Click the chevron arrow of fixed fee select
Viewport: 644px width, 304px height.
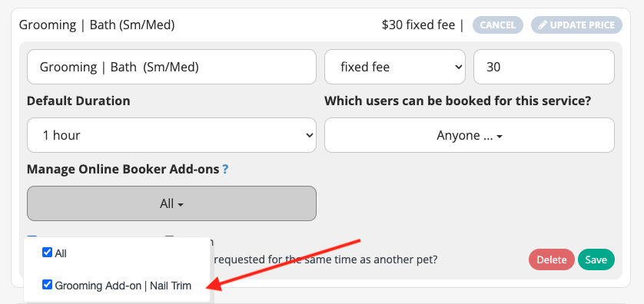tap(458, 67)
